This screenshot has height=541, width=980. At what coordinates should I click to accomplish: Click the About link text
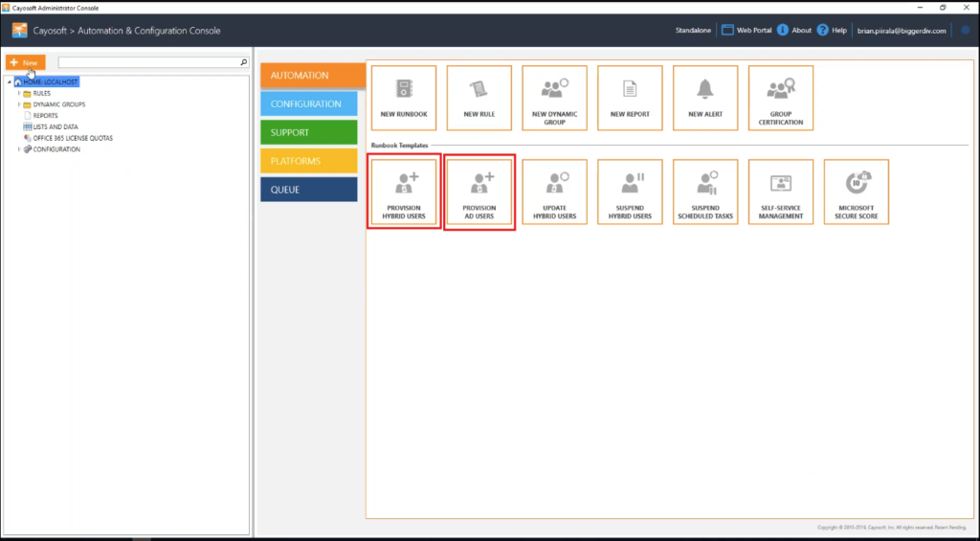coord(801,30)
